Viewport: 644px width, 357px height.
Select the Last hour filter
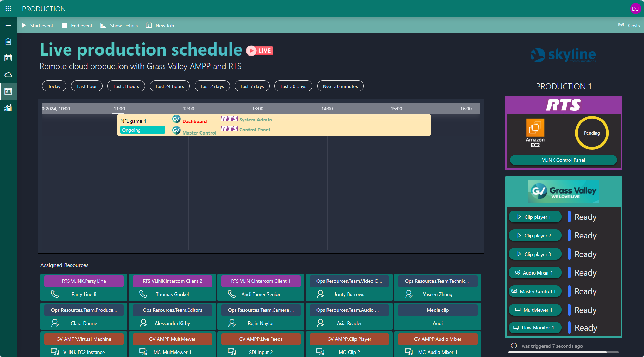point(87,86)
